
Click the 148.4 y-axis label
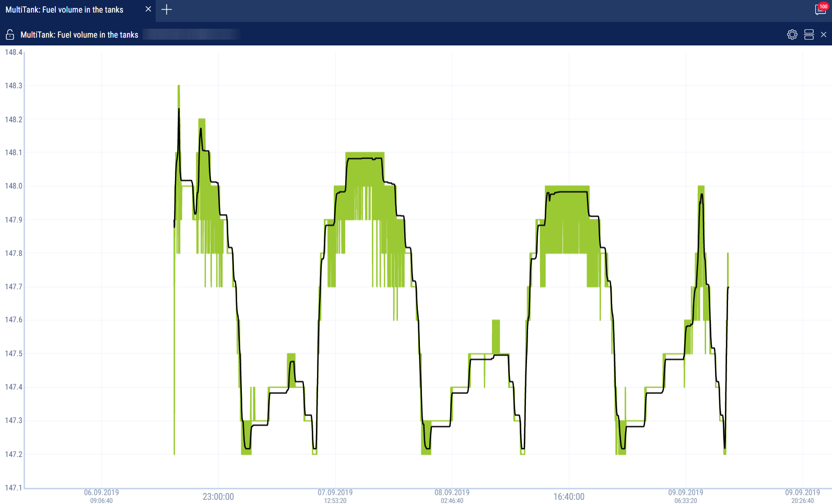click(14, 52)
